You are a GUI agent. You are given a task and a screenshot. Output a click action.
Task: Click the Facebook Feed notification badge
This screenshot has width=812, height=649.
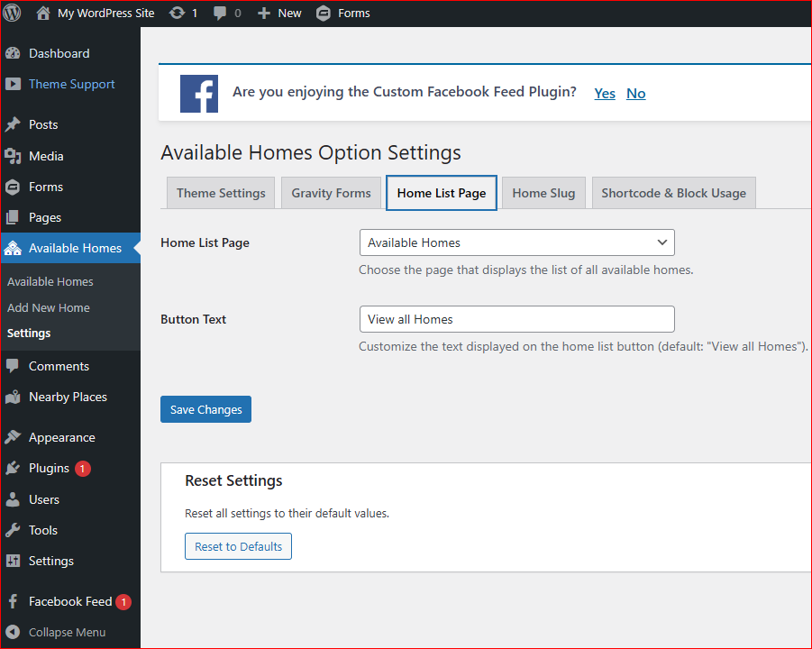pos(123,602)
